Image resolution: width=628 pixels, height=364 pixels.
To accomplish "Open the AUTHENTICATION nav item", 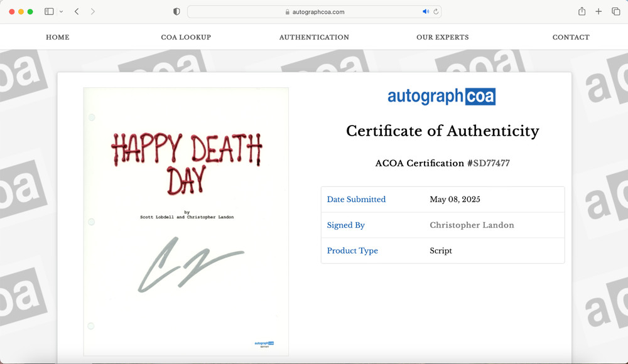I will pyautogui.click(x=314, y=37).
